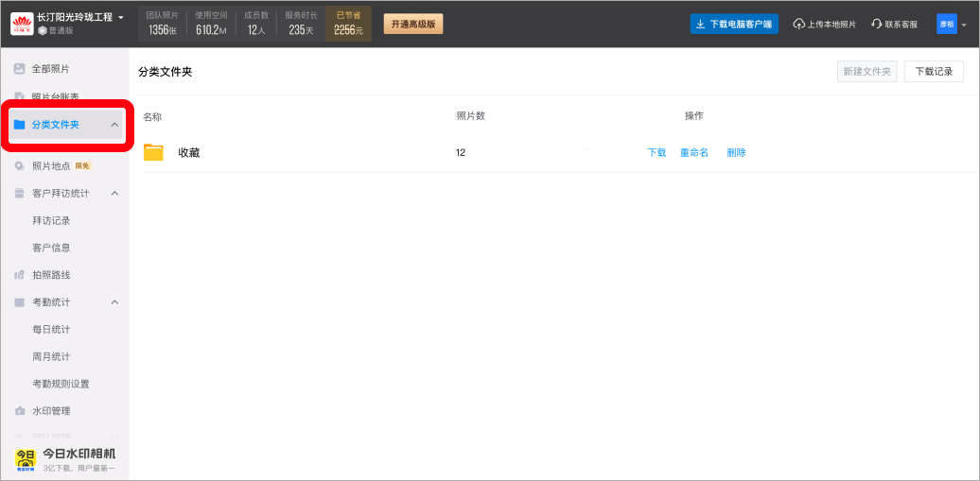This screenshot has width=980, height=481.
Task: Click the 服务时长 235天 stat
Action: 301,24
